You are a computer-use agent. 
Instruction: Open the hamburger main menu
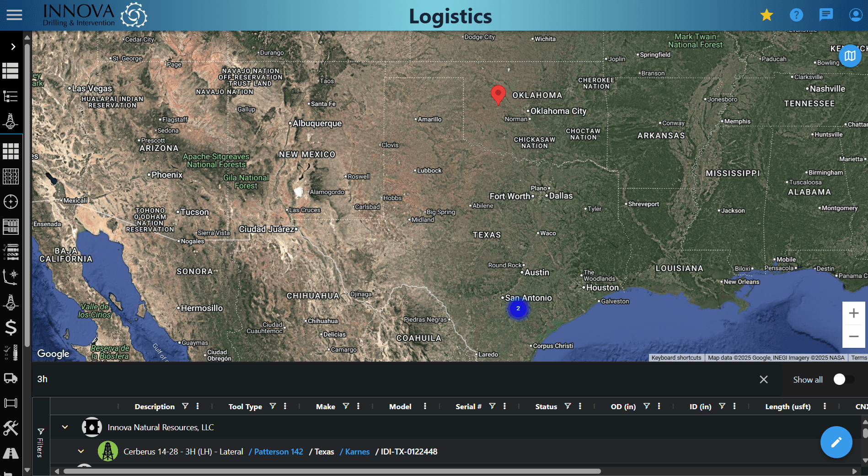[14, 15]
